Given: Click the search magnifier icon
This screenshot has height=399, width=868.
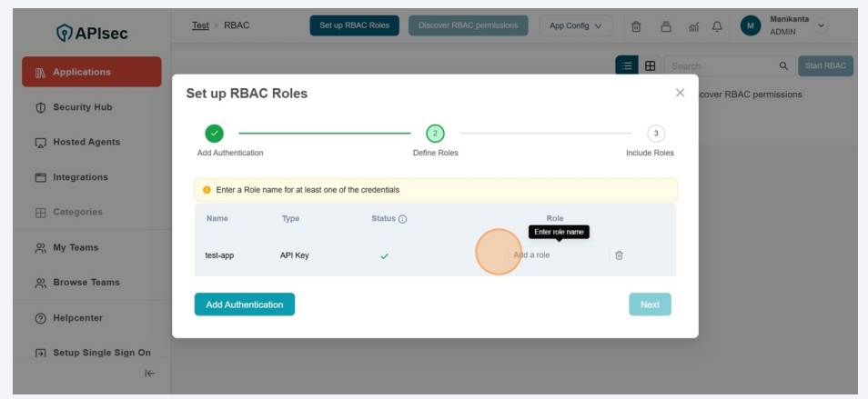Looking at the screenshot, I should click(x=783, y=66).
